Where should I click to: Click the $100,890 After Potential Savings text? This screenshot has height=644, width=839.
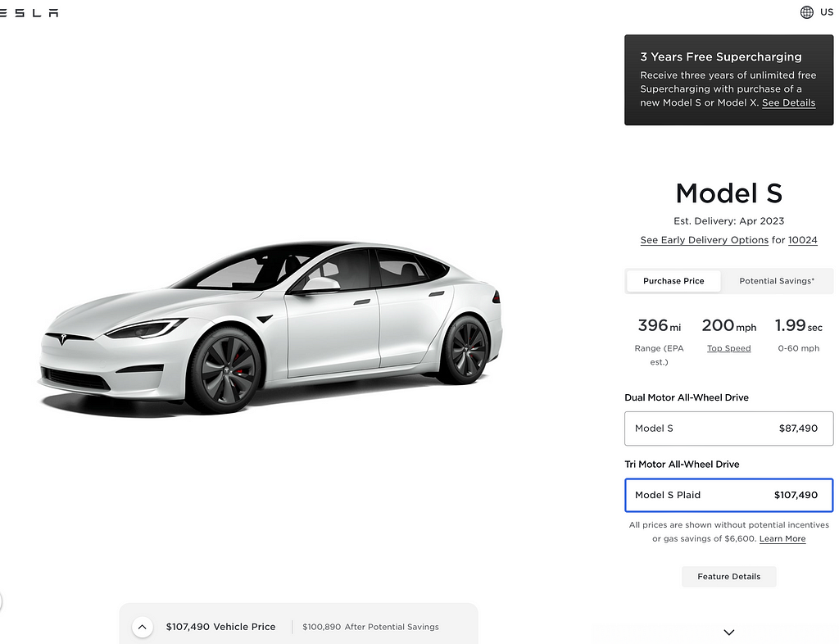(x=370, y=627)
